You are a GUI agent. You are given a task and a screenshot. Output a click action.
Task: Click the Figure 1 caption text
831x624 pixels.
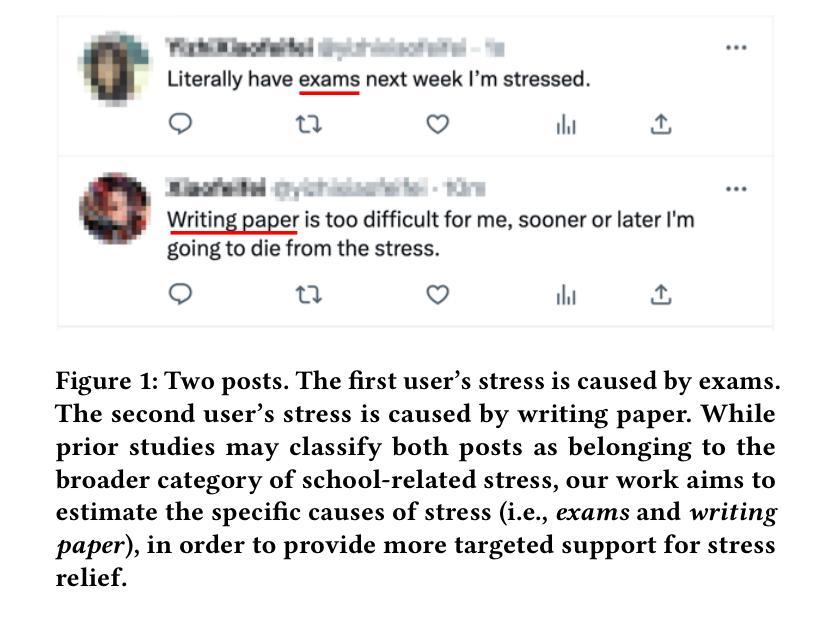coord(417,479)
